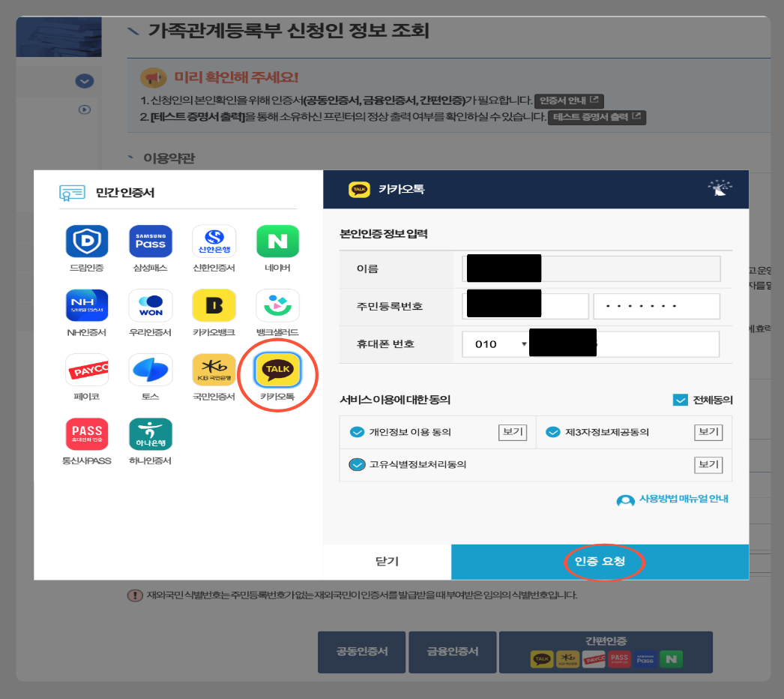Select the 드림인증 certificate icon
The image size is (784, 699).
point(86,241)
